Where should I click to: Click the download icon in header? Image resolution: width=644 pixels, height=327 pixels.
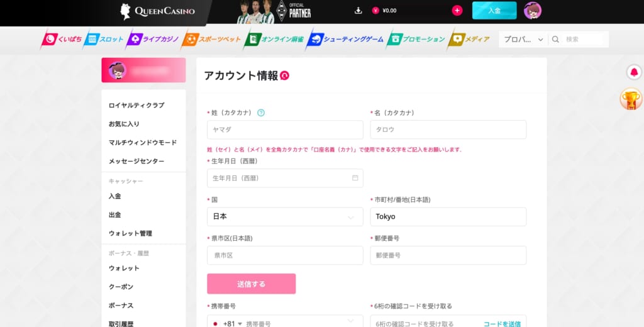tap(358, 11)
